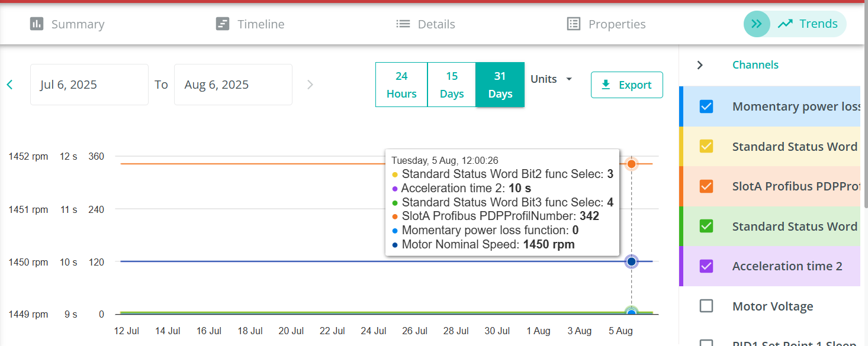Open the Jul 6, 2025 start date field
The height and width of the screenshot is (346, 868).
coord(89,85)
